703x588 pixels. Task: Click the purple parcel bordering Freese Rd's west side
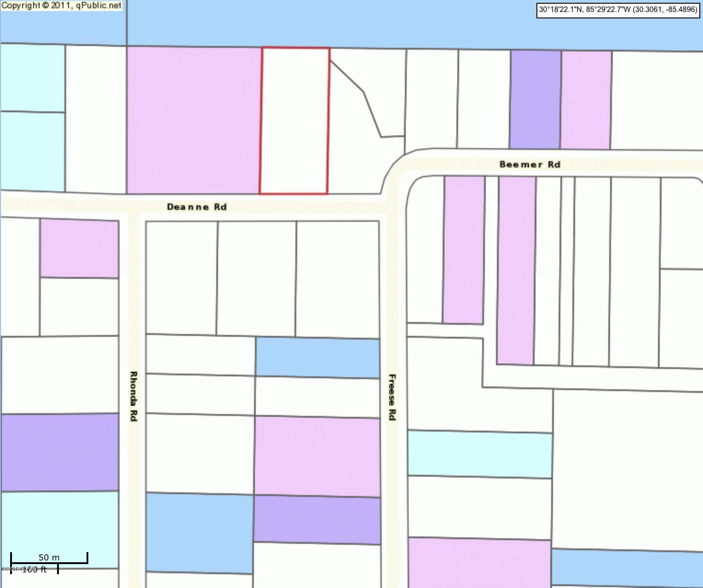[317, 519]
